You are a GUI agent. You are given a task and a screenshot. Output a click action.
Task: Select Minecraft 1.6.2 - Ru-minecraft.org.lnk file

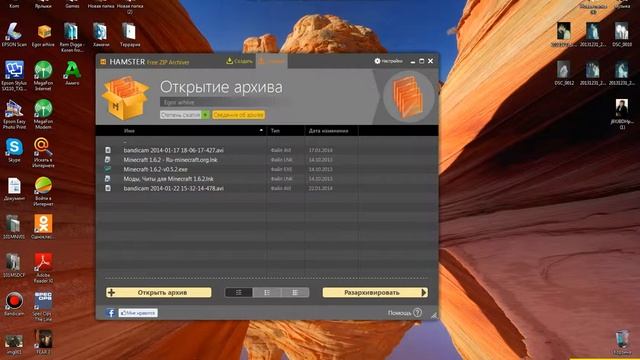(x=171, y=160)
